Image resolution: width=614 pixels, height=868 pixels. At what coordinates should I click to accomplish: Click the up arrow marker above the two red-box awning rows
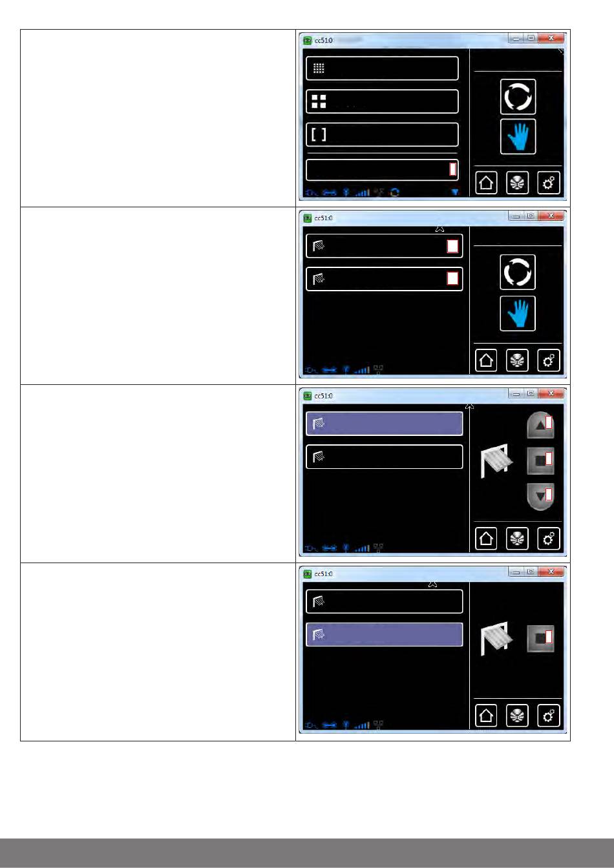(439, 228)
